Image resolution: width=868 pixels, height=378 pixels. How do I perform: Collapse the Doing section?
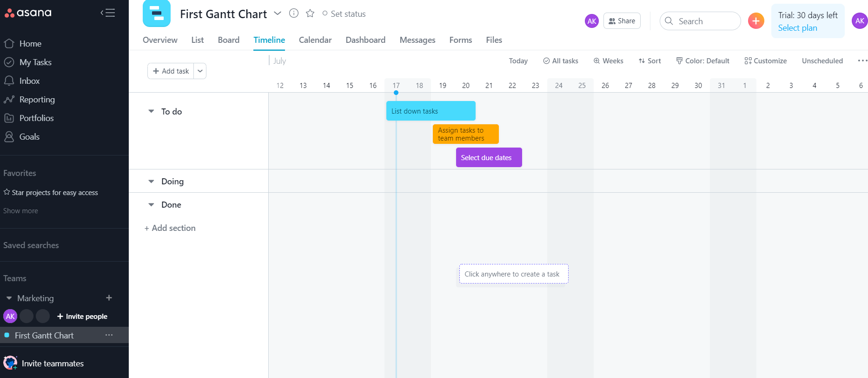coord(151,182)
